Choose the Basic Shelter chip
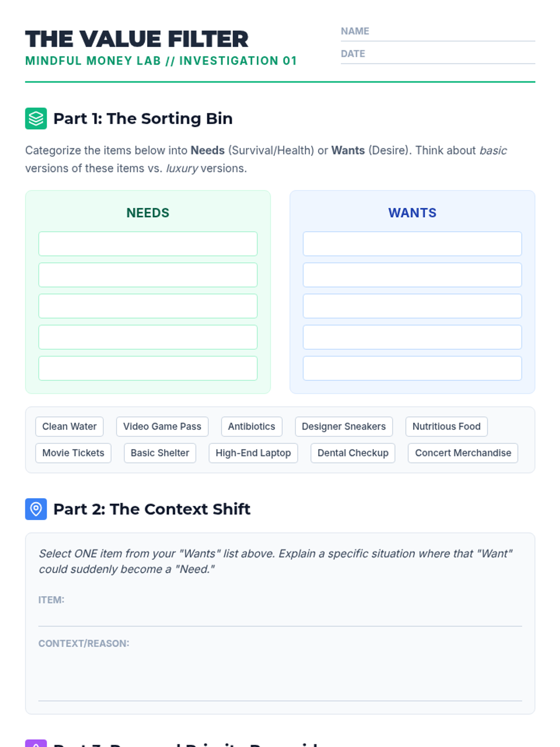The height and width of the screenshot is (747, 560). click(x=160, y=453)
